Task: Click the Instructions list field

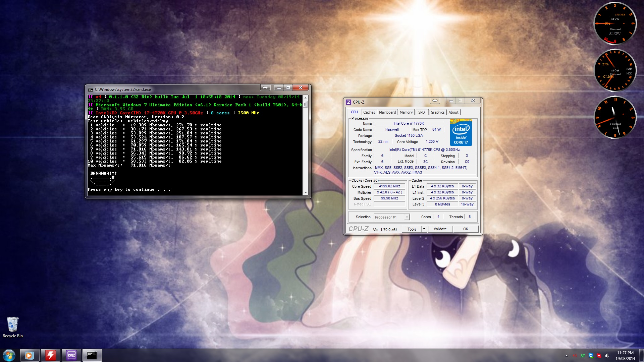Action: pos(425,170)
